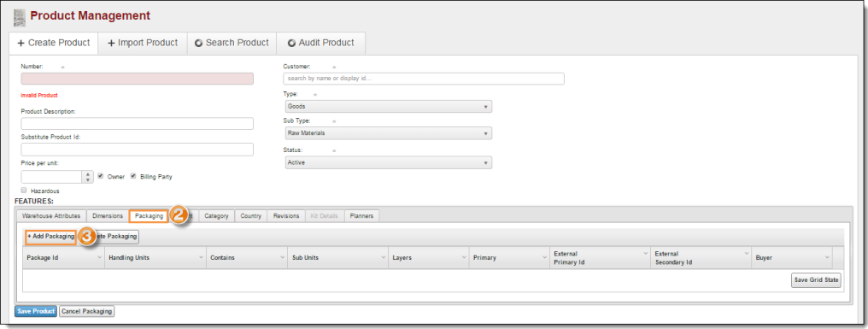Open Package Id column menu chevron
Viewport: 868px width, 329px height.
tap(99, 257)
